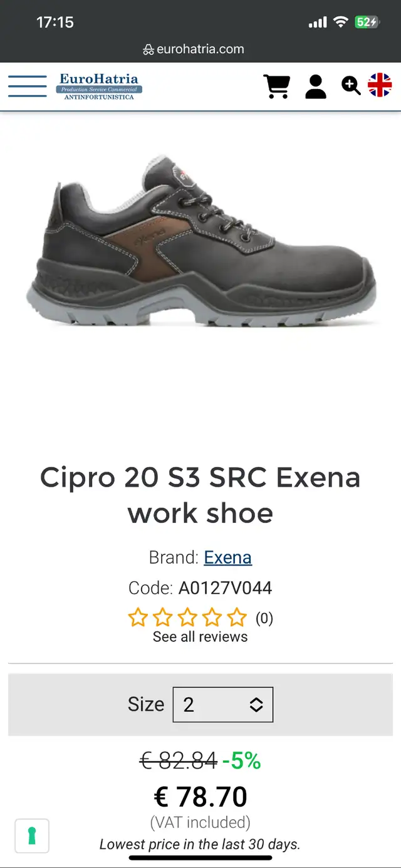Screen dimensions: 401x868
Task: Change language via UK flag icon
Action: pyautogui.click(x=380, y=85)
